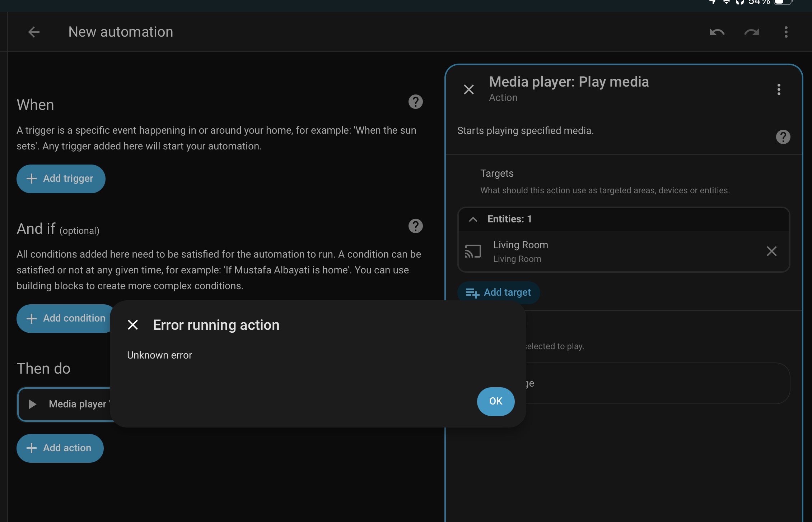Close the Media player Play media panel

pos(468,89)
